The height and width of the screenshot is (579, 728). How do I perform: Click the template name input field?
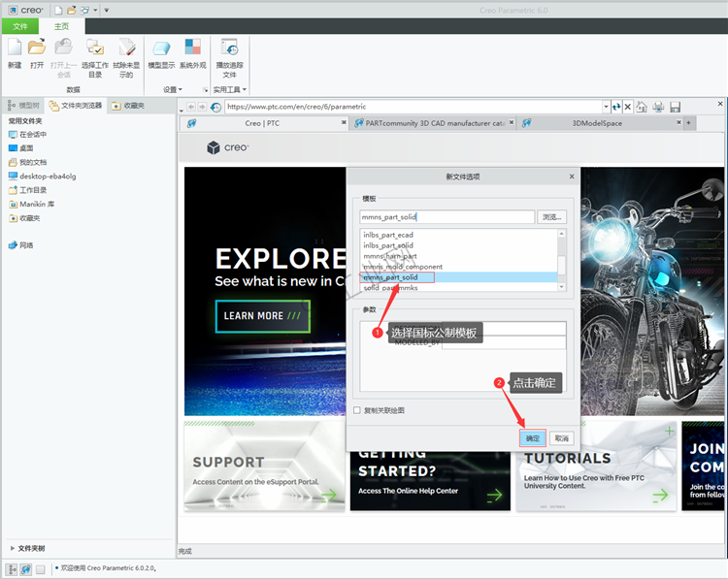tap(447, 217)
